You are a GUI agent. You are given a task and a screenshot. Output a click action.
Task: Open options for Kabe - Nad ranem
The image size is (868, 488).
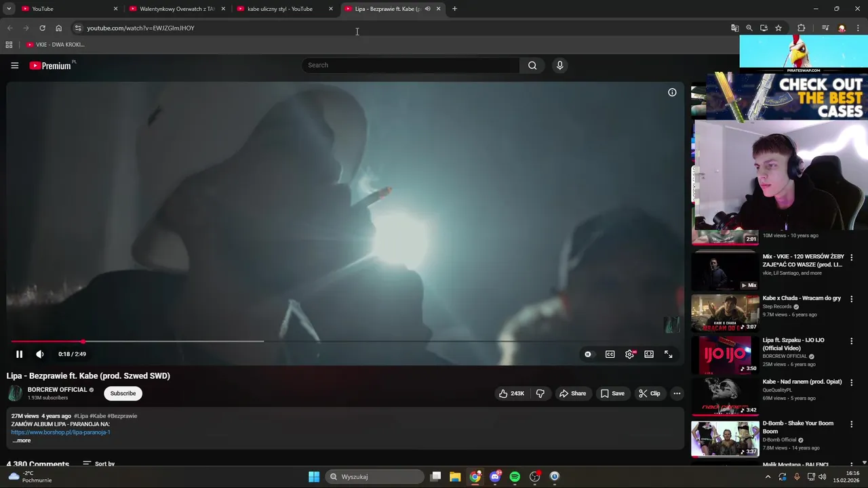852,382
